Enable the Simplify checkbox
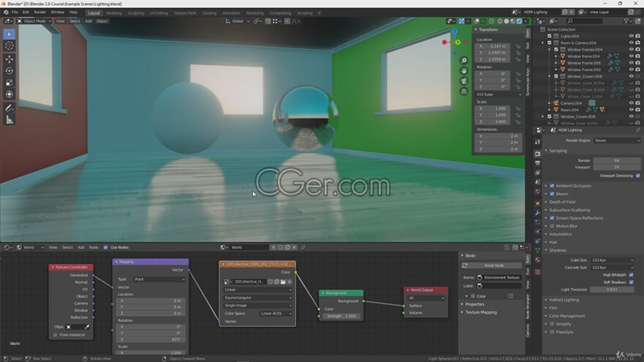Image resolution: width=644 pixels, height=362 pixels. (552, 324)
